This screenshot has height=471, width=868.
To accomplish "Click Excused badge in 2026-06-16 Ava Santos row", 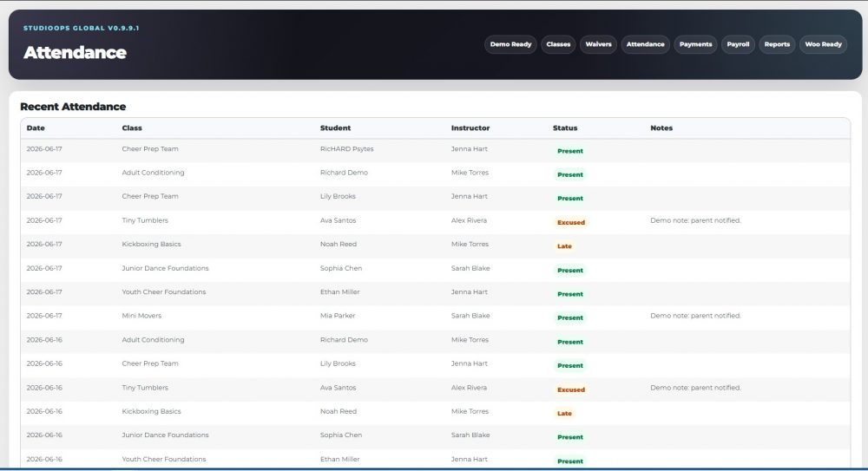I will coord(571,389).
